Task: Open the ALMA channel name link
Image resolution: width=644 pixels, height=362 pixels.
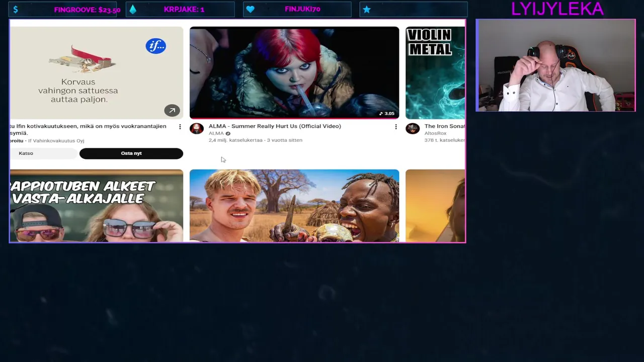Action: point(216,133)
